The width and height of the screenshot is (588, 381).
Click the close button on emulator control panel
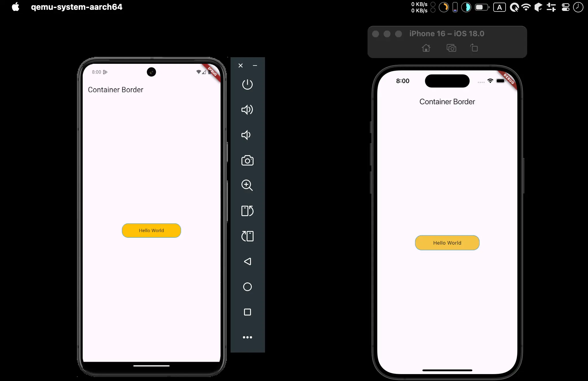pyautogui.click(x=240, y=66)
